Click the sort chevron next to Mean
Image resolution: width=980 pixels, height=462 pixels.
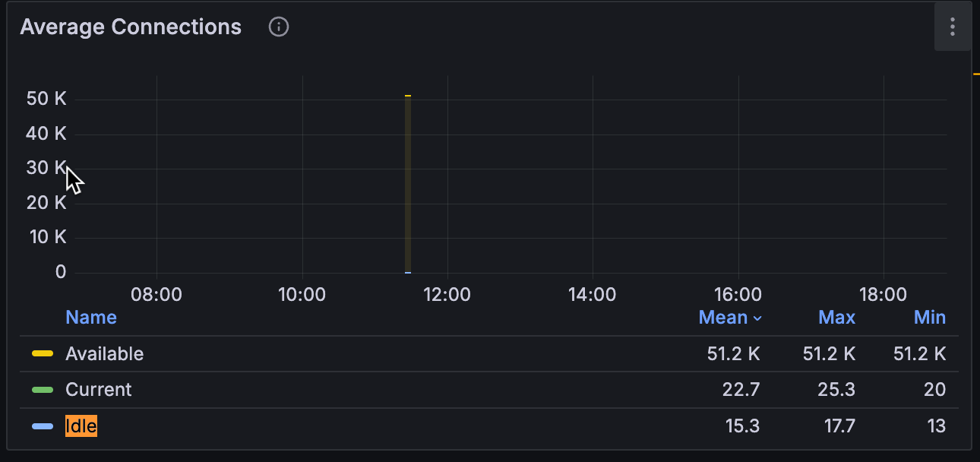click(757, 318)
